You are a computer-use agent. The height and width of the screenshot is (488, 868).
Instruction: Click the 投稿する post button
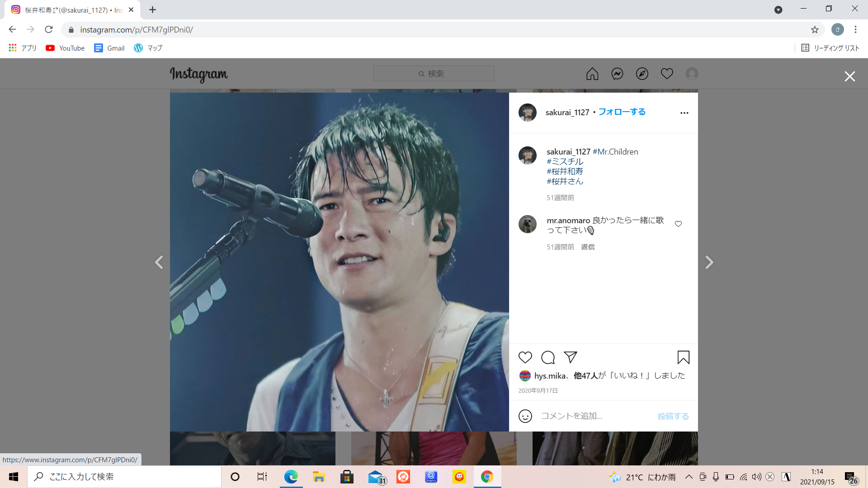(x=673, y=416)
